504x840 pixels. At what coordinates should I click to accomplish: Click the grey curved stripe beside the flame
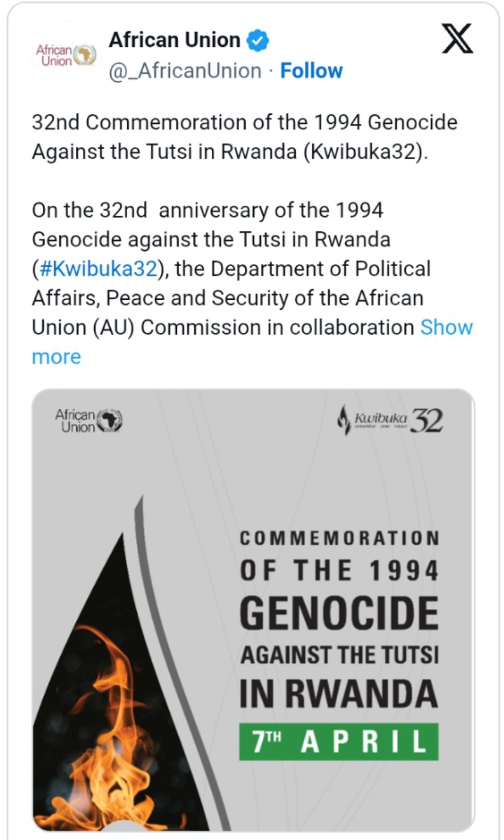(x=171, y=657)
